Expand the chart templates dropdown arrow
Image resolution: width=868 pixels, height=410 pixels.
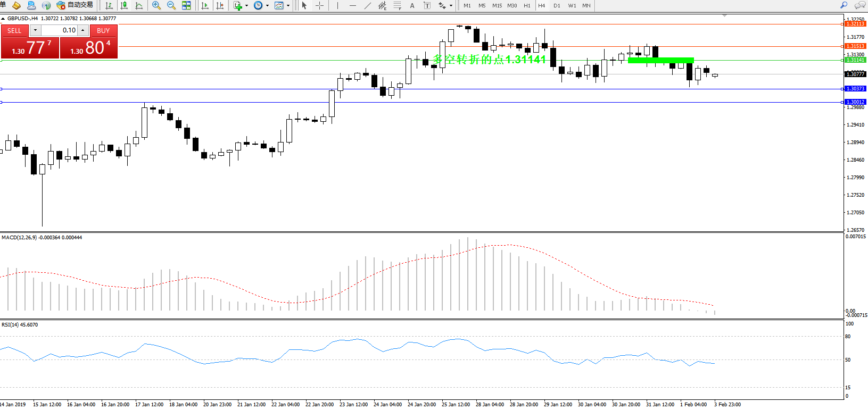(x=288, y=6)
